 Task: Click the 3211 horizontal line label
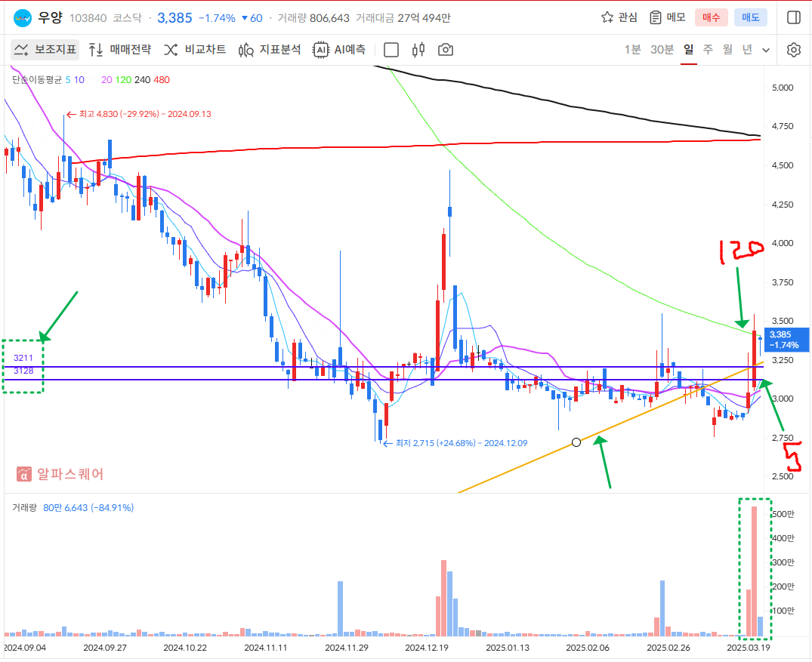(x=23, y=358)
